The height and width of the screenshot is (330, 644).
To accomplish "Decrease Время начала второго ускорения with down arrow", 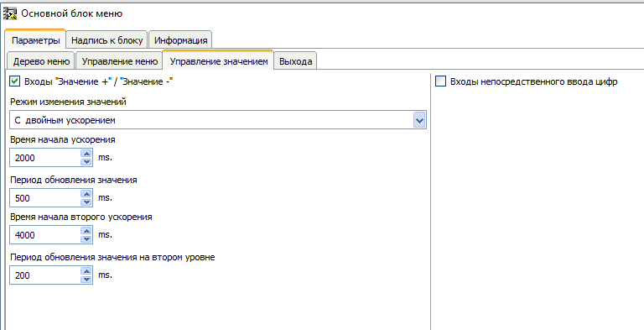I will pos(86,239).
